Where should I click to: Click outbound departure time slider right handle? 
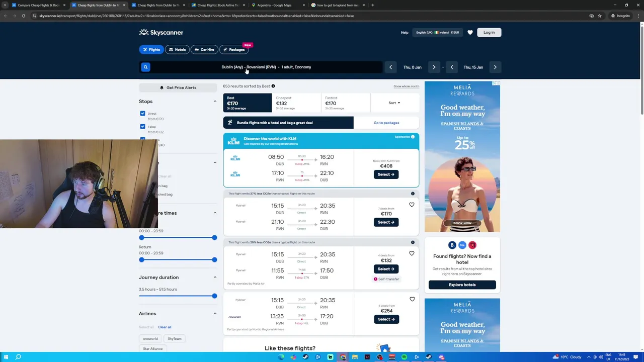[x=214, y=237]
